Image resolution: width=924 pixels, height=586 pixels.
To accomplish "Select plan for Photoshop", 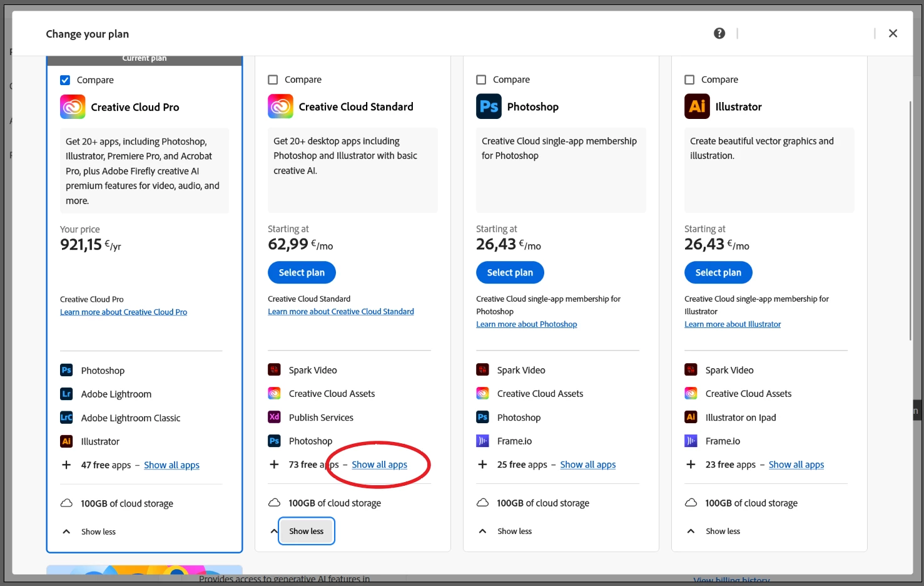I will (510, 272).
